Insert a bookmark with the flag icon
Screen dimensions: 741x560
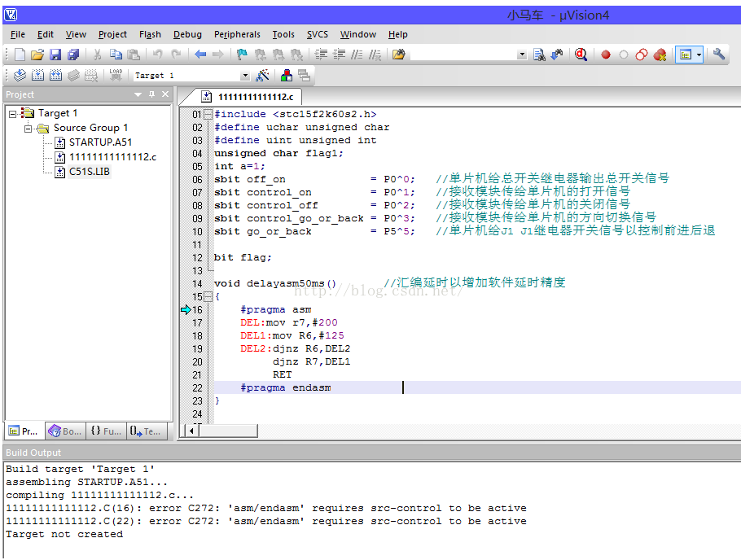(242, 55)
